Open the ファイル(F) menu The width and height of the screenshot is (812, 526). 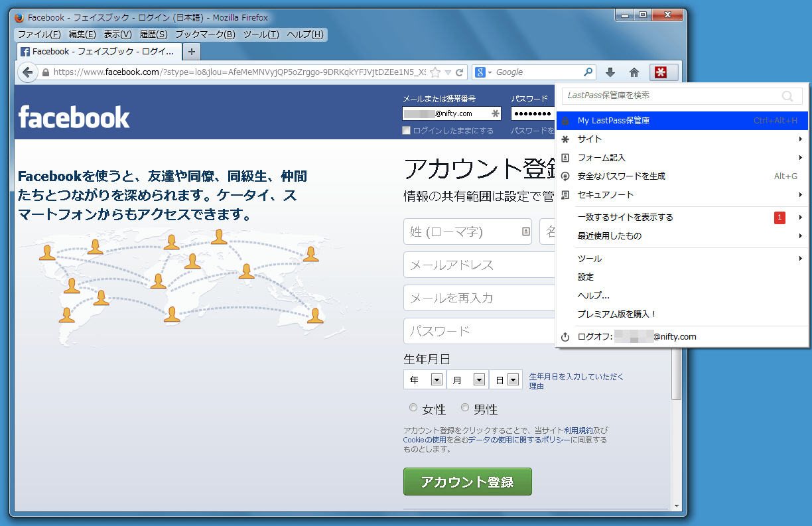click(x=39, y=34)
